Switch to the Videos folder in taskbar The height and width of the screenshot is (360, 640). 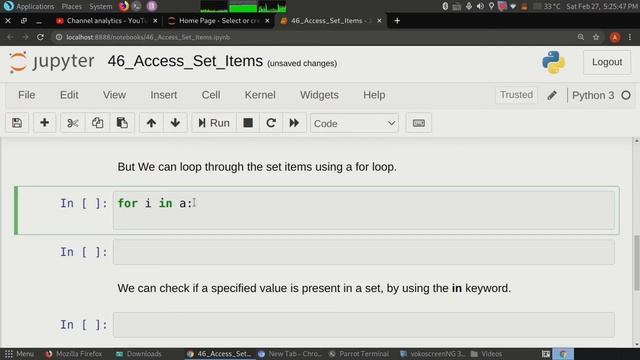pyautogui.click(x=487, y=354)
